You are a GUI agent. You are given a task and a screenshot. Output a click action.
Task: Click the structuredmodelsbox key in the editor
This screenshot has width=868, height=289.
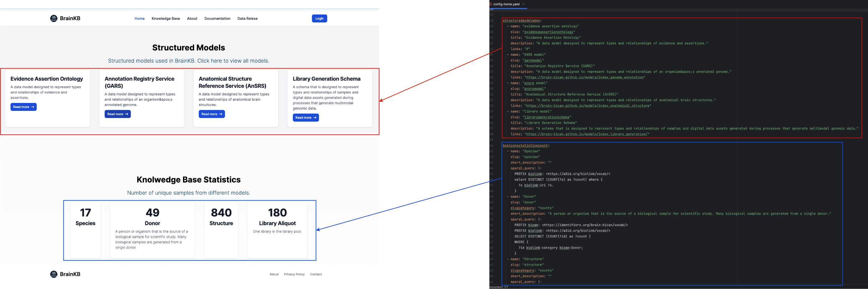tap(521, 21)
